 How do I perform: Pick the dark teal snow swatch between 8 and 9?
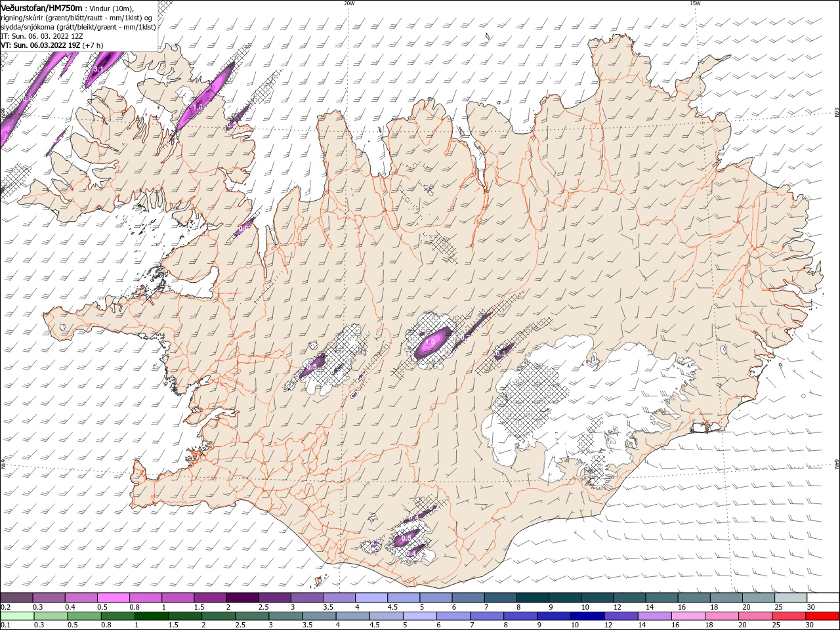click(533, 598)
